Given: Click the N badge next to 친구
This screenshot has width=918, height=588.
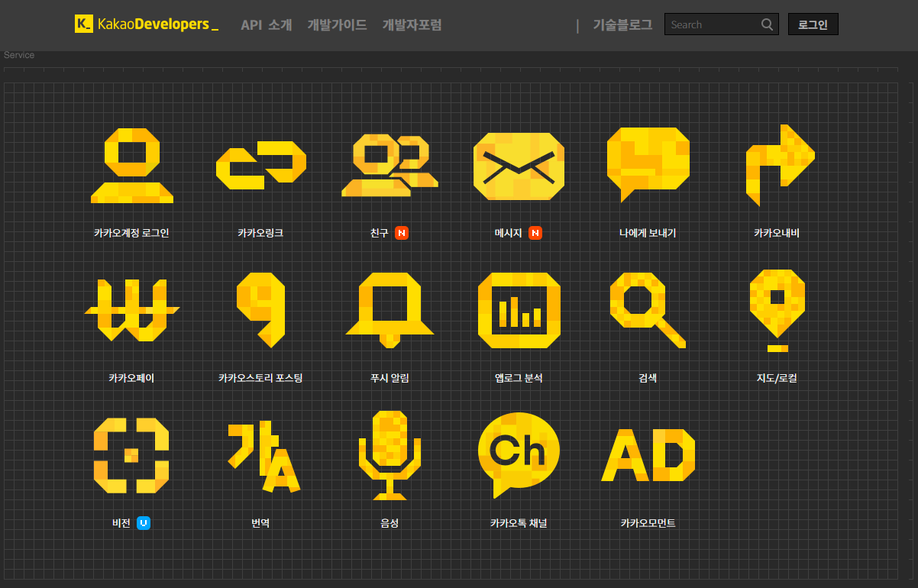Looking at the screenshot, I should pyautogui.click(x=402, y=233).
